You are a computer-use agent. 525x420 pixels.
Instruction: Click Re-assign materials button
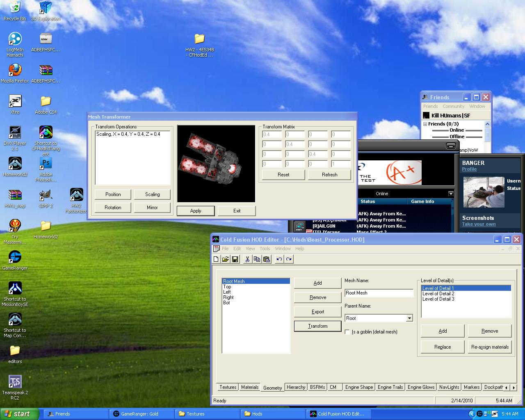(490, 347)
